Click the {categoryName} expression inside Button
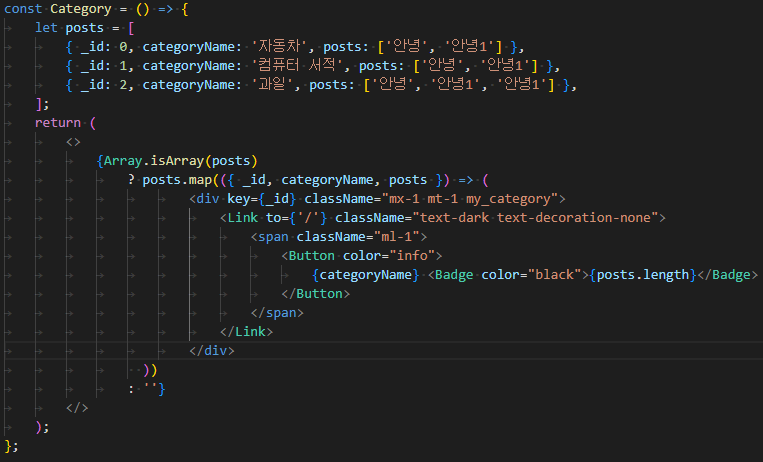 pyautogui.click(x=365, y=275)
